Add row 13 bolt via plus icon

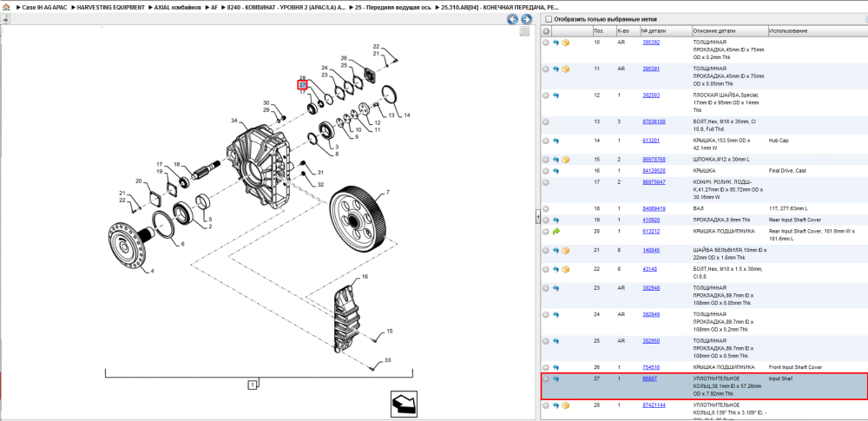click(546, 122)
